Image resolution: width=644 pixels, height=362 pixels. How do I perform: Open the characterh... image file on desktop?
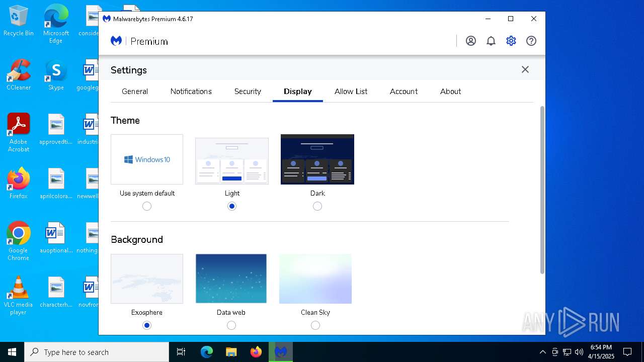[x=56, y=293]
